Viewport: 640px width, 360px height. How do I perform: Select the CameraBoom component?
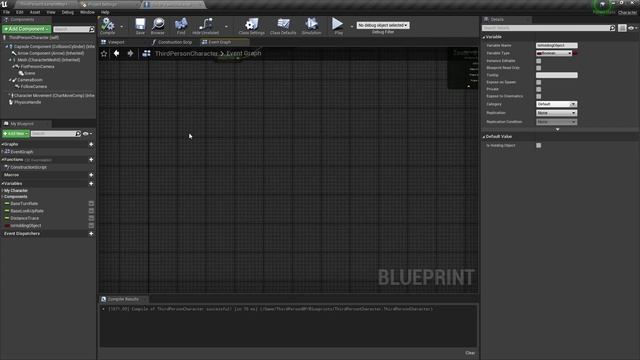(x=30, y=80)
